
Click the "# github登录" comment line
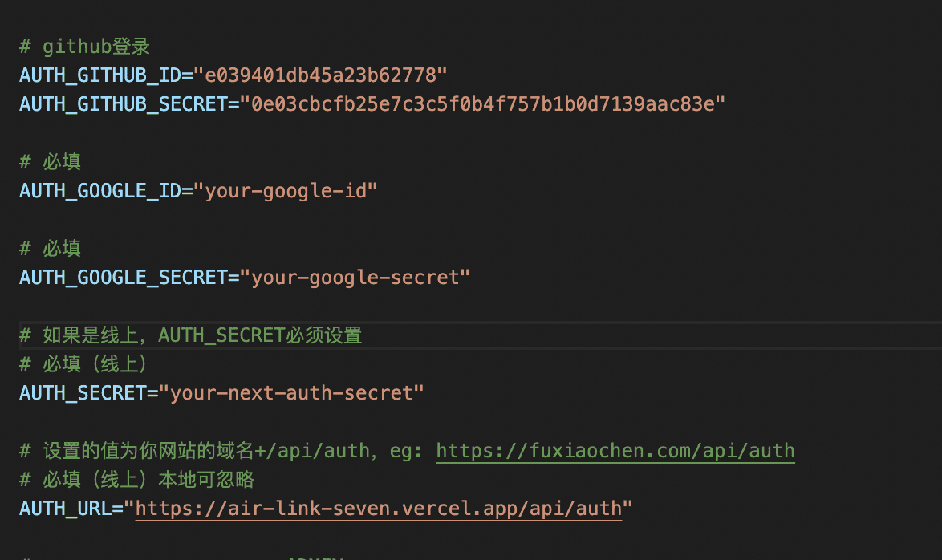coord(84,47)
